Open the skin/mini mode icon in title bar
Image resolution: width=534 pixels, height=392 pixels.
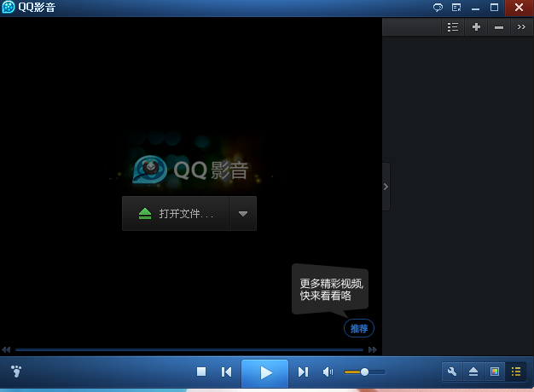tap(456, 8)
